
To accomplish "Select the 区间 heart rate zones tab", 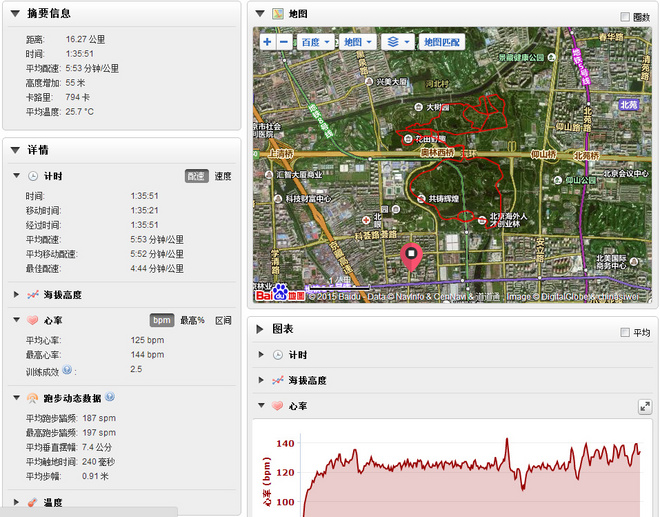I will coord(223,320).
